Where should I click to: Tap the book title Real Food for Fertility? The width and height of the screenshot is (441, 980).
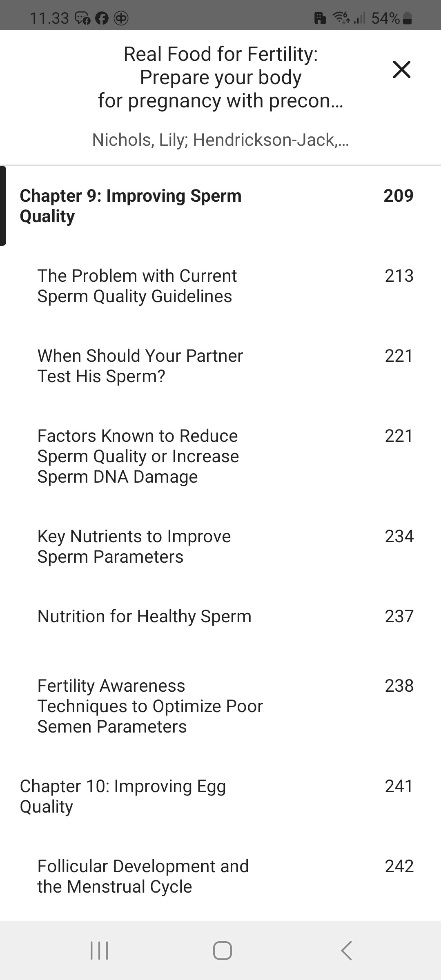coord(220,77)
